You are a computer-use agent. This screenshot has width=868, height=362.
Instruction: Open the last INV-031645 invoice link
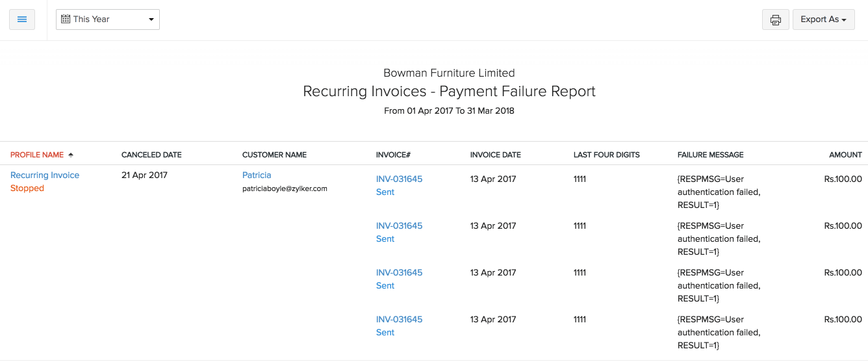click(x=399, y=320)
